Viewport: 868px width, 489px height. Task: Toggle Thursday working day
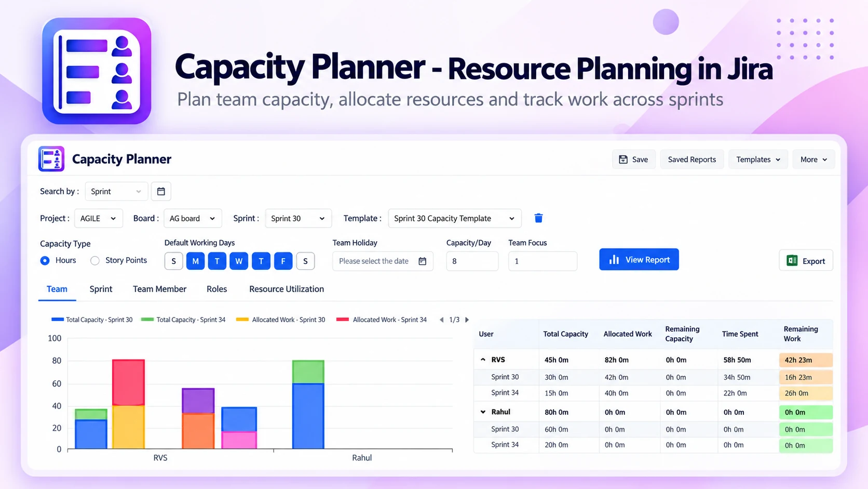click(x=261, y=261)
